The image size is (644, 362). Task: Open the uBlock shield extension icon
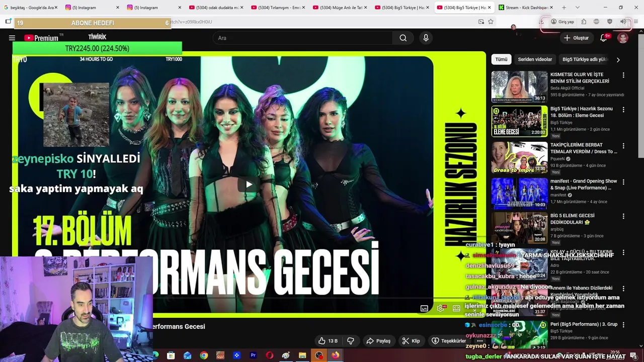click(610, 22)
